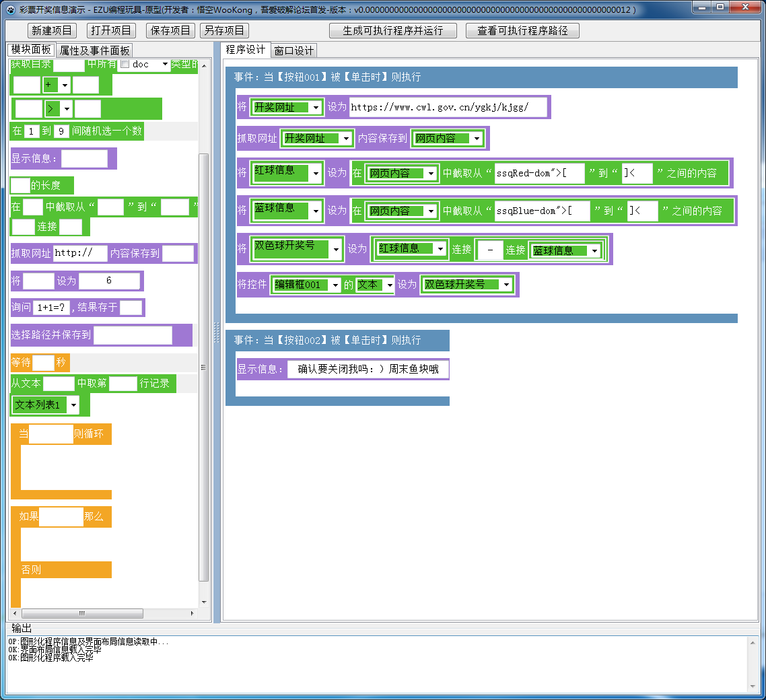The image size is (766, 700).
Task: Click the dash separator field in 连接 block
Action: (x=491, y=250)
